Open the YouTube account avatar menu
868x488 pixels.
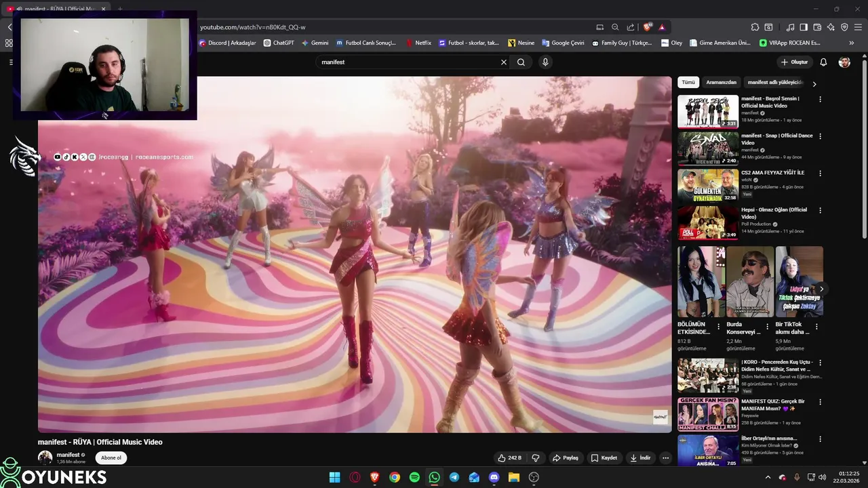click(x=844, y=62)
